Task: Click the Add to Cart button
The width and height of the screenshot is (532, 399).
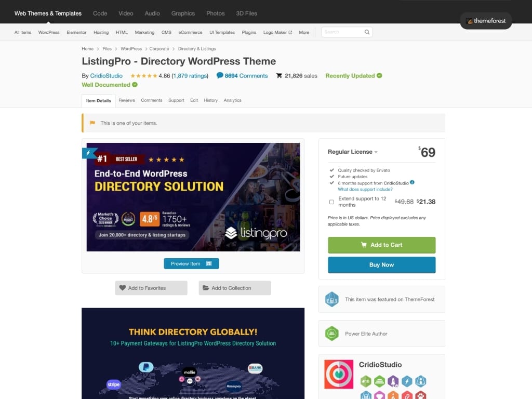Action: coord(381,245)
